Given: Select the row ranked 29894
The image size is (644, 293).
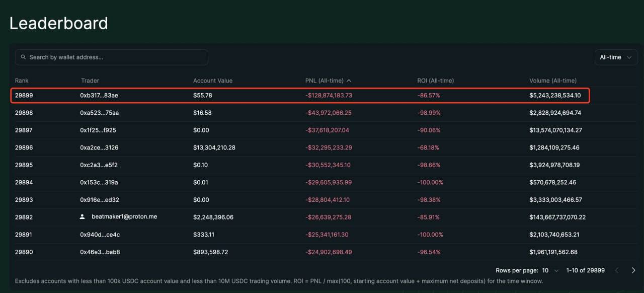Looking at the screenshot, I should coord(24,182).
